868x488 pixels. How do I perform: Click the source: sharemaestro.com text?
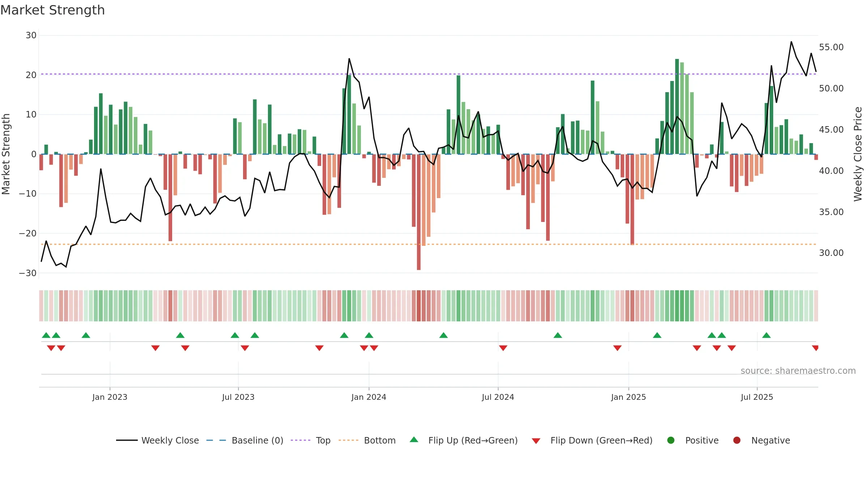point(798,371)
